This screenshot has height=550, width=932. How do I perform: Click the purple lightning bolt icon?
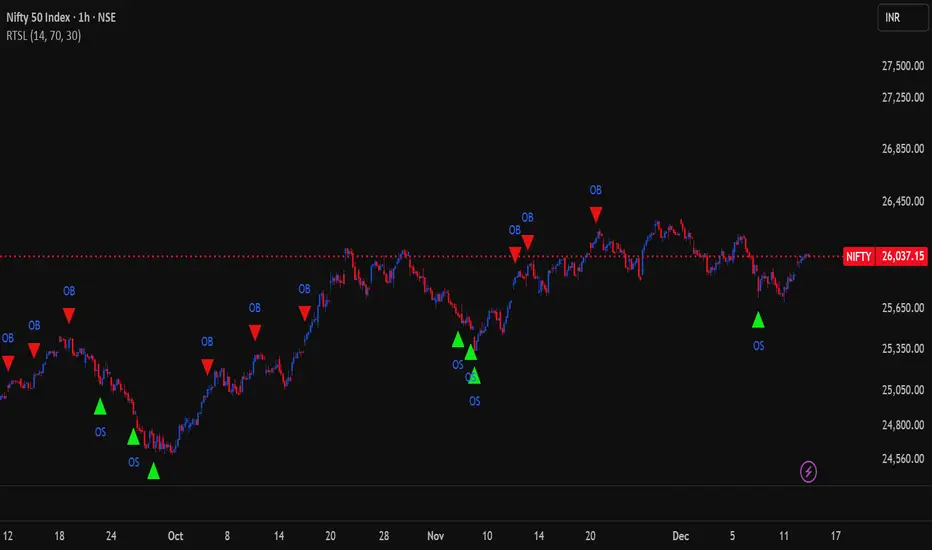(808, 472)
